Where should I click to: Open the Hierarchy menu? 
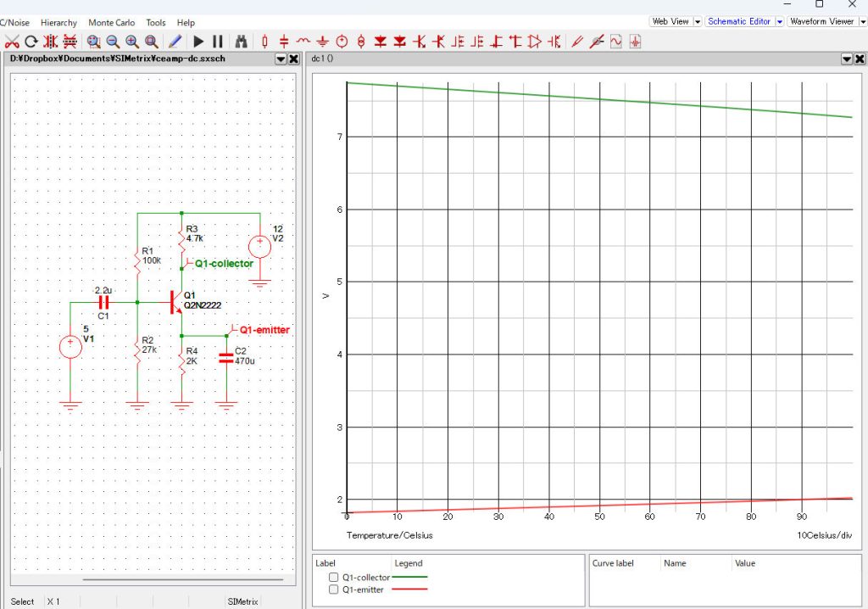(58, 23)
